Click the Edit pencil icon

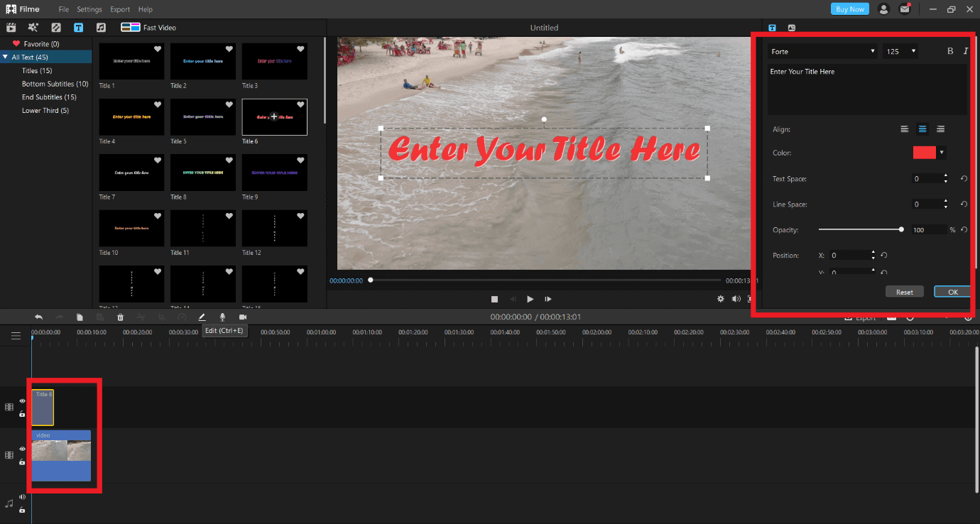202,317
